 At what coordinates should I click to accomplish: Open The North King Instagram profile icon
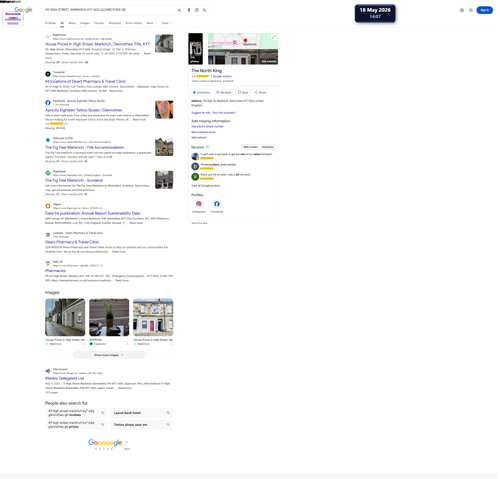[x=200, y=205]
